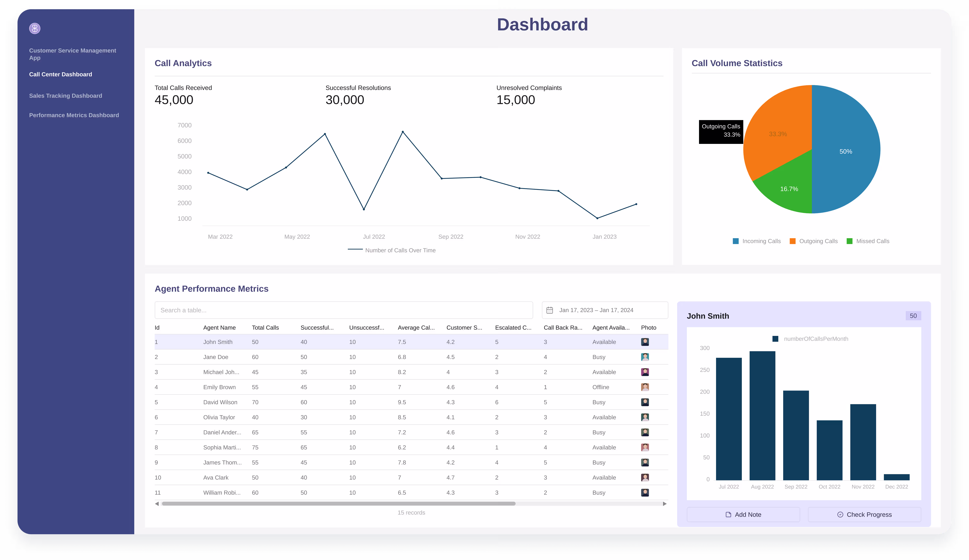Screen dimensions: 969x560
Task: Select the John Smith table row
Action: 411,342
